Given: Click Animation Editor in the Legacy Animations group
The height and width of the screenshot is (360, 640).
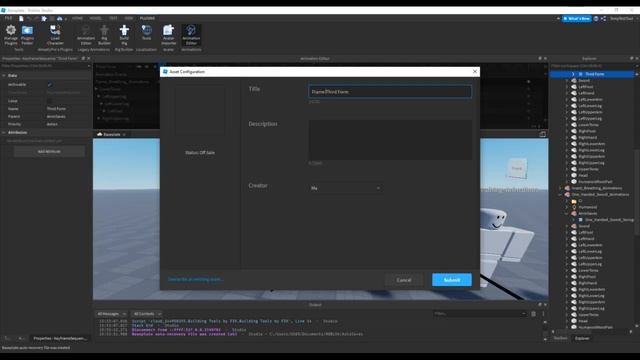Looking at the screenshot, I should pos(86,35).
